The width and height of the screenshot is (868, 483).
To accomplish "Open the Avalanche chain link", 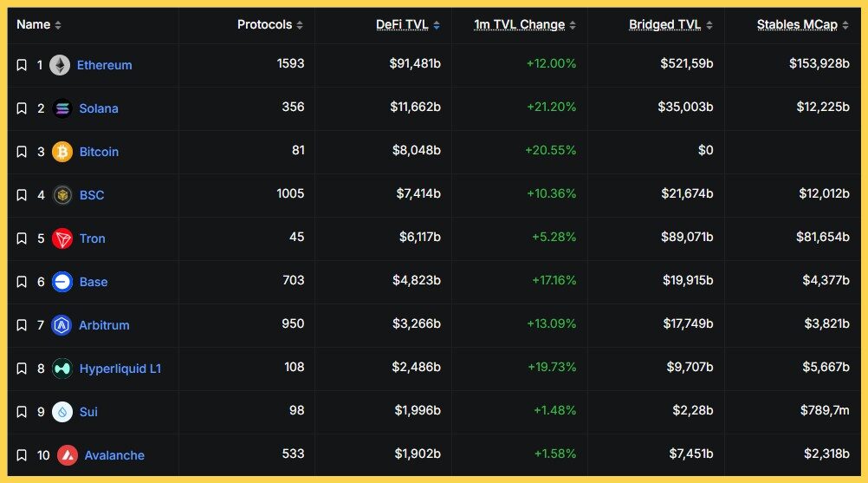I will (114, 455).
